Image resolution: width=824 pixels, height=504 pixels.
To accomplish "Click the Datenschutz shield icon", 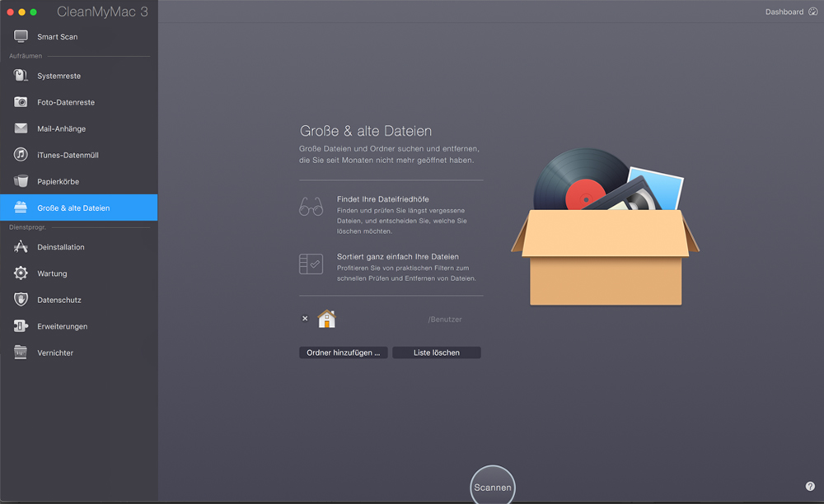I will tap(21, 299).
